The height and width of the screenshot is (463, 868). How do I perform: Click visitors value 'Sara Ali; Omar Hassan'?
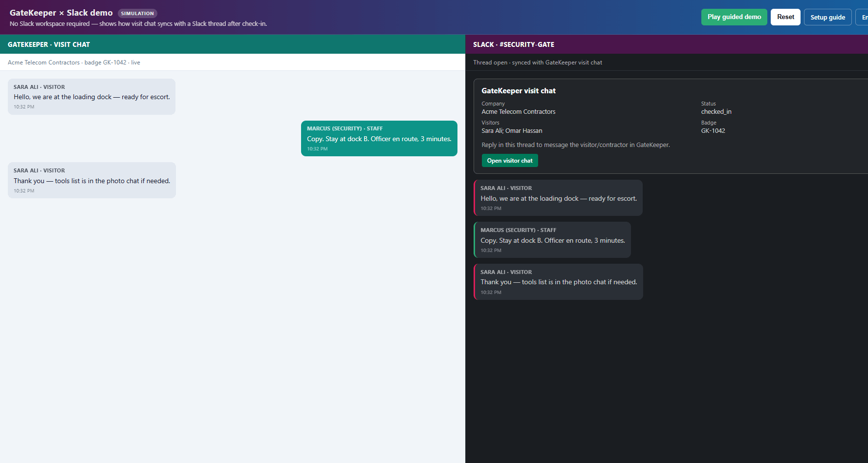512,131
